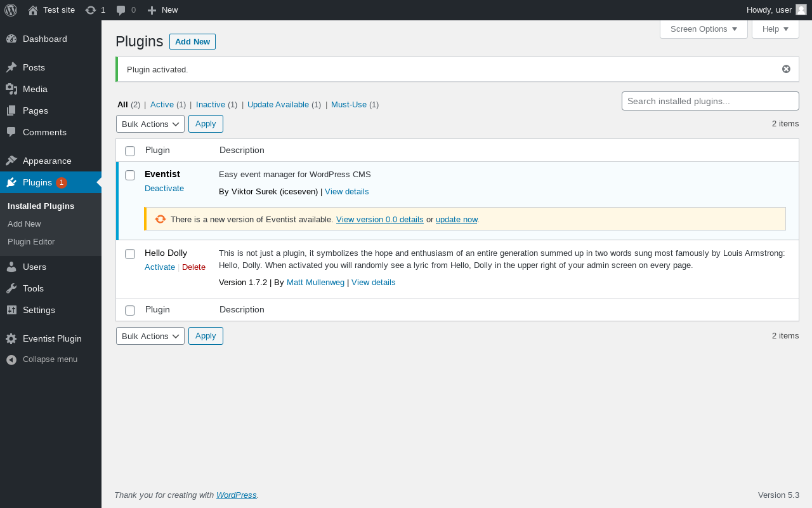Toggle the select-all checkbox in table header

pos(130,151)
